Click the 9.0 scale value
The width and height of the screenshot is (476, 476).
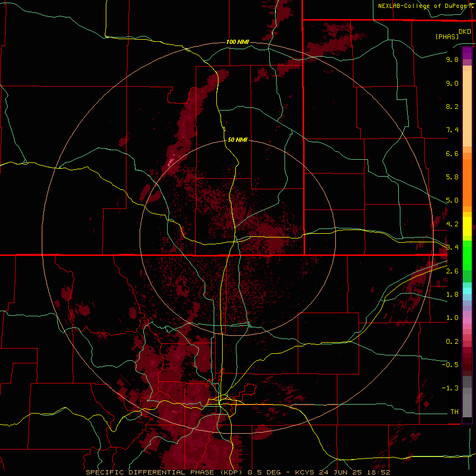click(x=452, y=83)
